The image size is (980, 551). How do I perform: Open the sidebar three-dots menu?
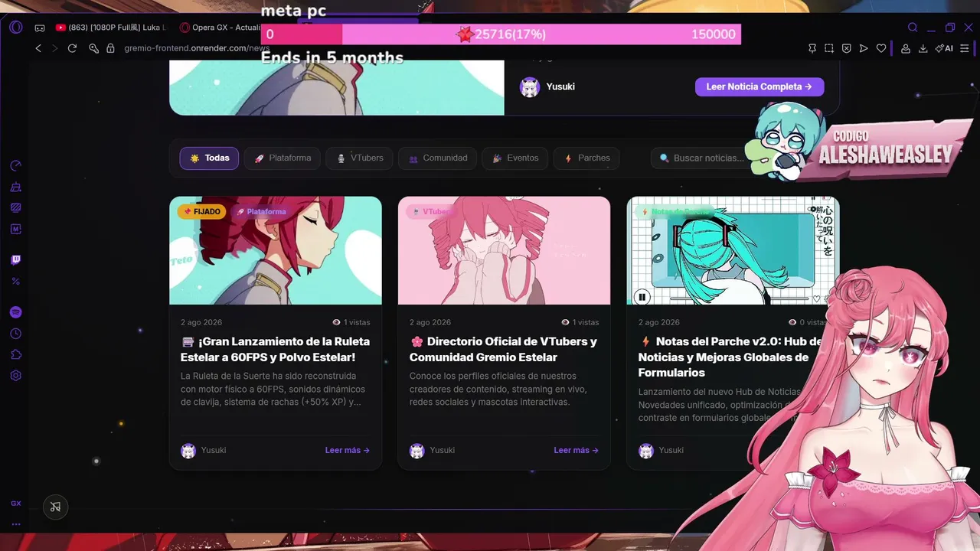point(15,524)
